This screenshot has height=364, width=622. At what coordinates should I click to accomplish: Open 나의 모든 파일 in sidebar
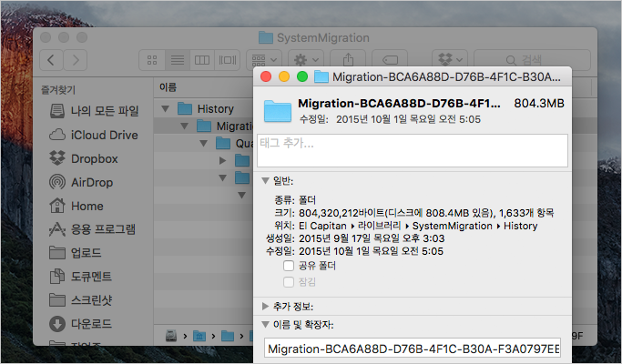coord(95,111)
